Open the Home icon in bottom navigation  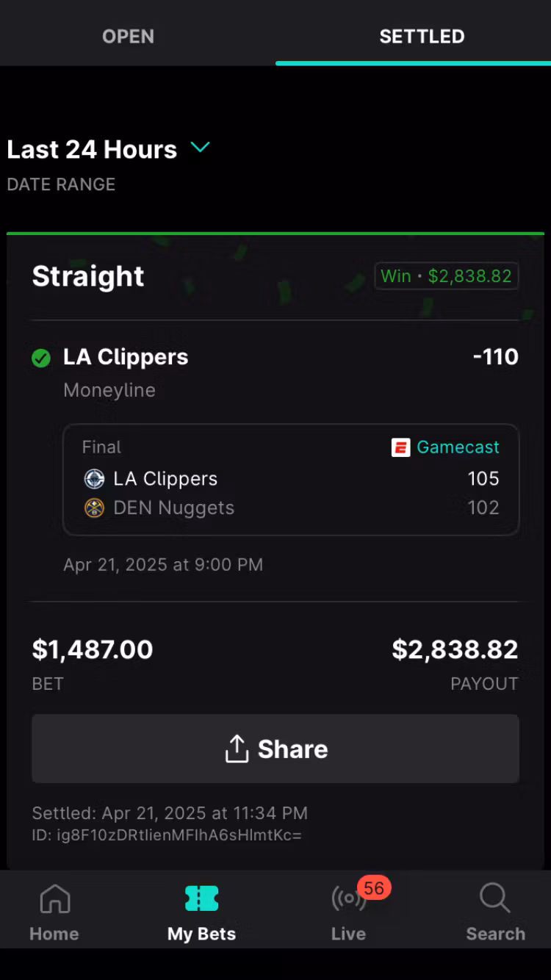[54, 898]
